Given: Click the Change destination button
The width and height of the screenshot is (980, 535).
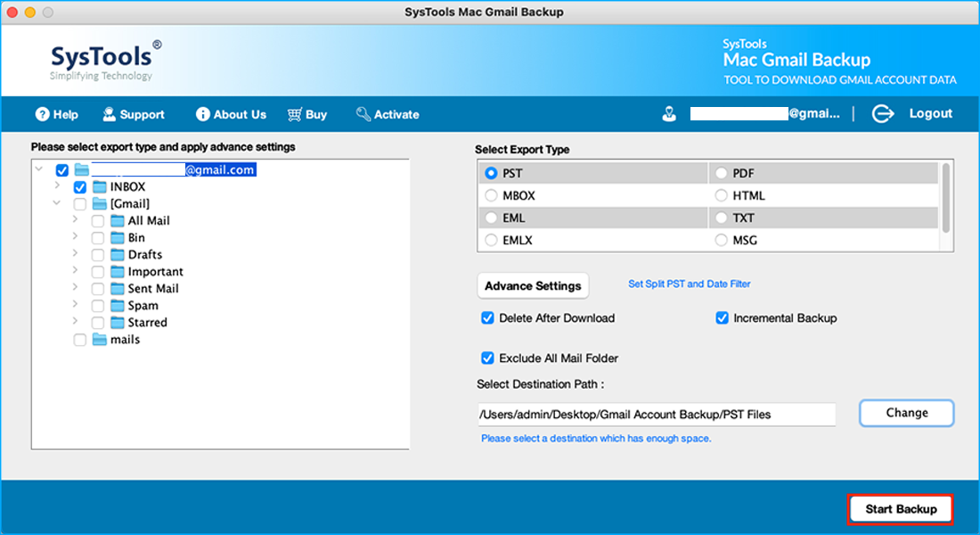Looking at the screenshot, I should pyautogui.click(x=907, y=413).
